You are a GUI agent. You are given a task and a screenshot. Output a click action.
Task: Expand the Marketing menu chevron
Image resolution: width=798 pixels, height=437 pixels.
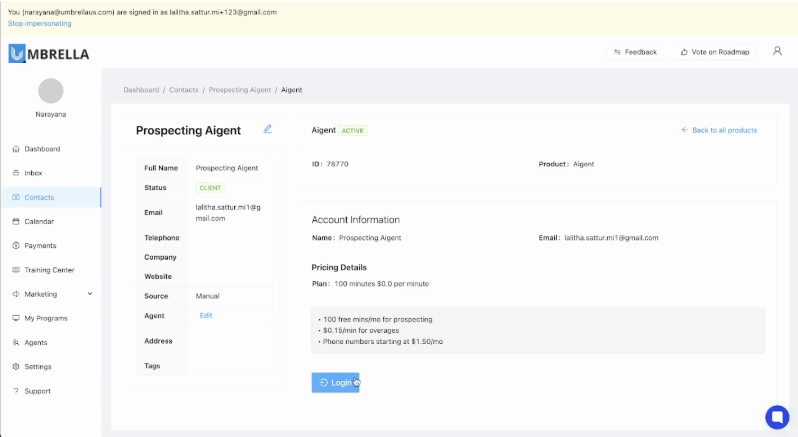(90, 294)
